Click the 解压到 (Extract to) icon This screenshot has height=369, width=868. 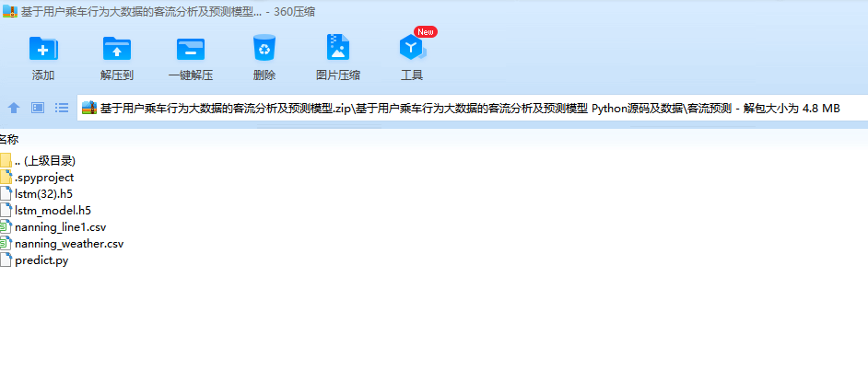[117, 48]
